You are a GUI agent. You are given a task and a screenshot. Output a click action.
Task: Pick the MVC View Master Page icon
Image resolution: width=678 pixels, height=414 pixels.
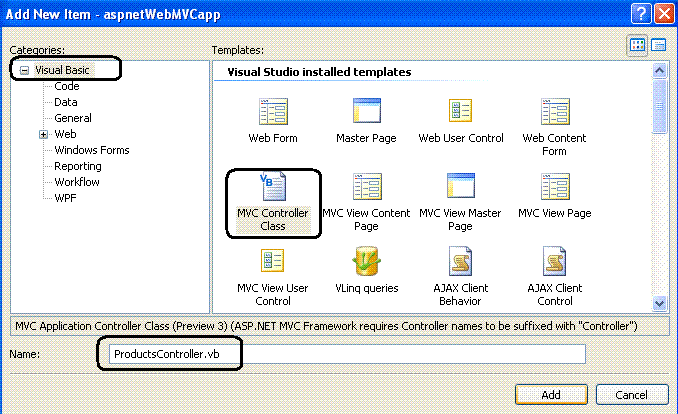(461, 186)
